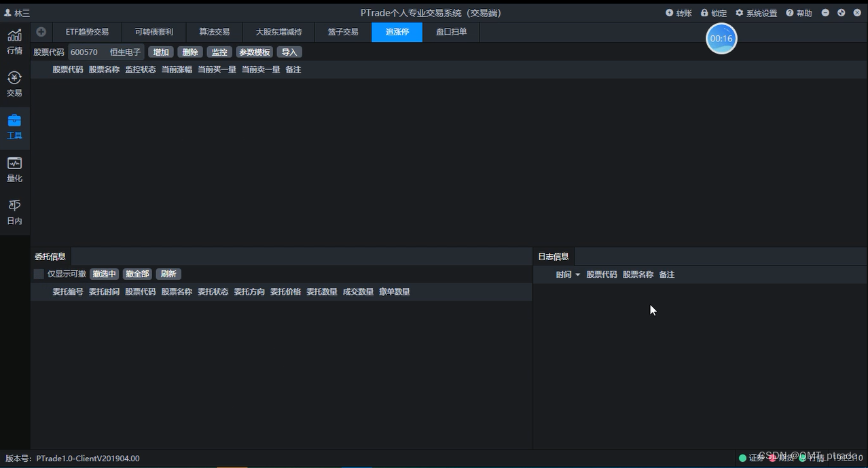Click the 委托价格 column header
This screenshot has width=868, height=468.
286,291
